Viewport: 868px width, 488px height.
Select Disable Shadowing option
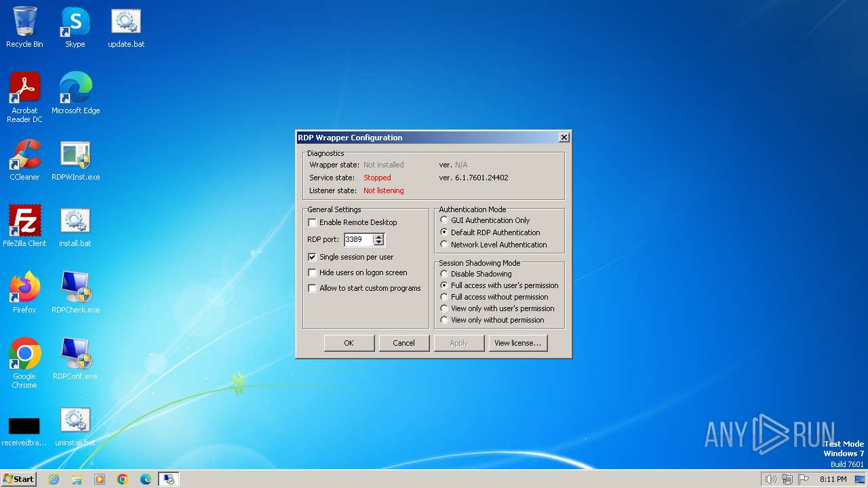[444, 274]
